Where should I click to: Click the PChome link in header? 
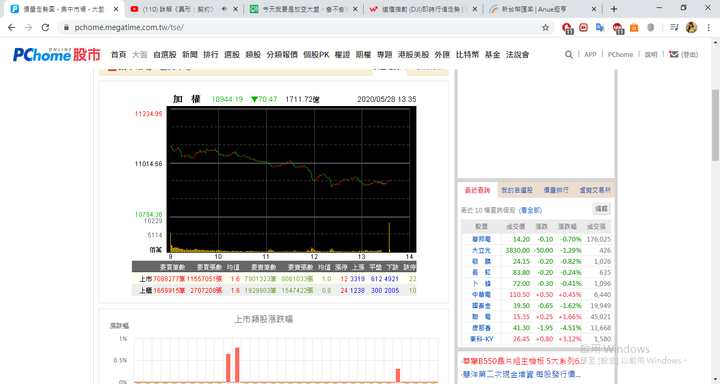coord(620,54)
